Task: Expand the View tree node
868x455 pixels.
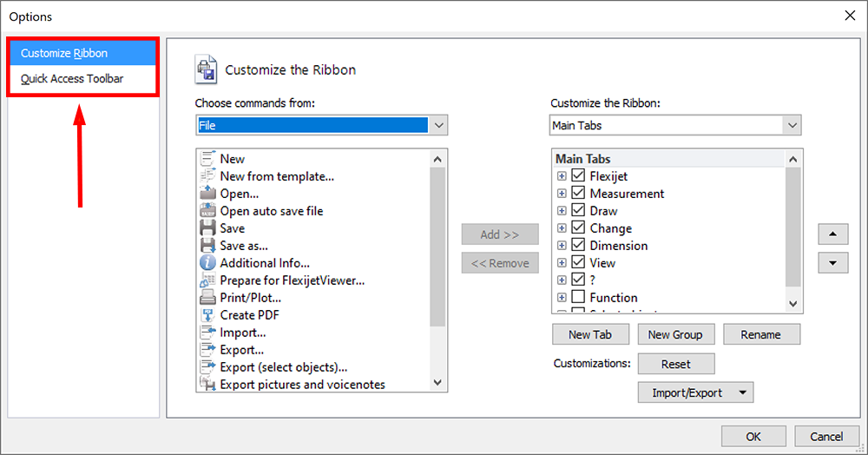Action: coord(562,263)
